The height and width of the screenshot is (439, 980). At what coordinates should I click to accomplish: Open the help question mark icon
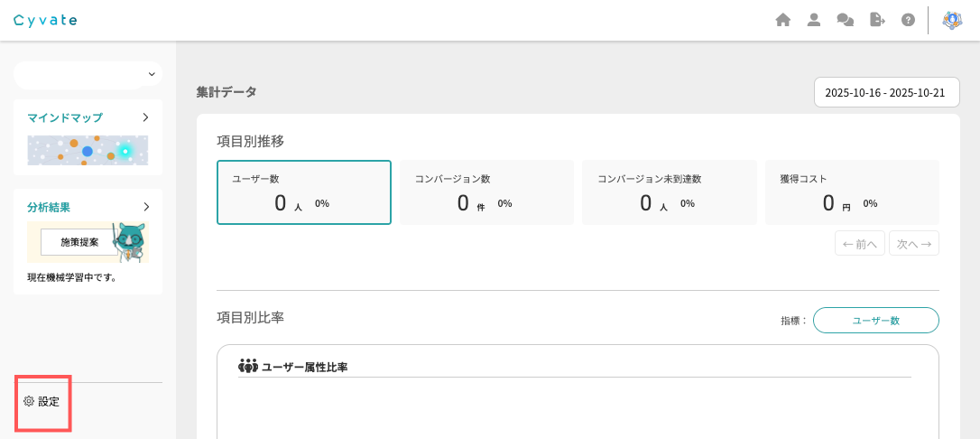point(909,20)
